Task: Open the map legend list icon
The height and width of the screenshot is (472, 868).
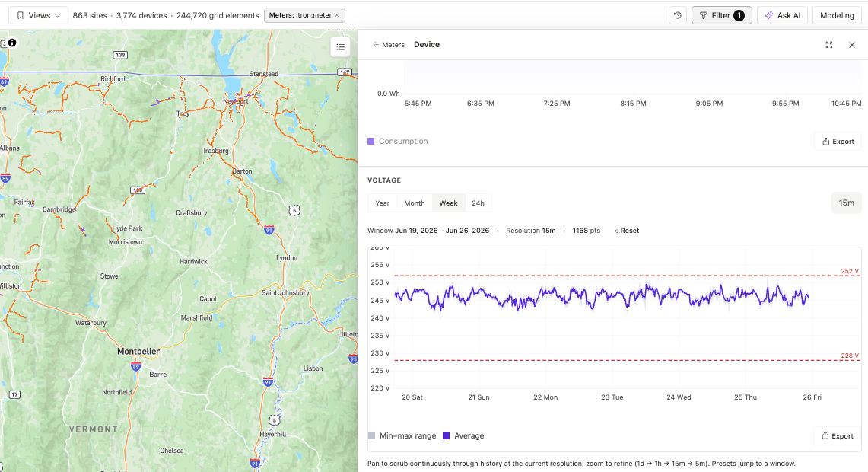Action: click(x=341, y=47)
